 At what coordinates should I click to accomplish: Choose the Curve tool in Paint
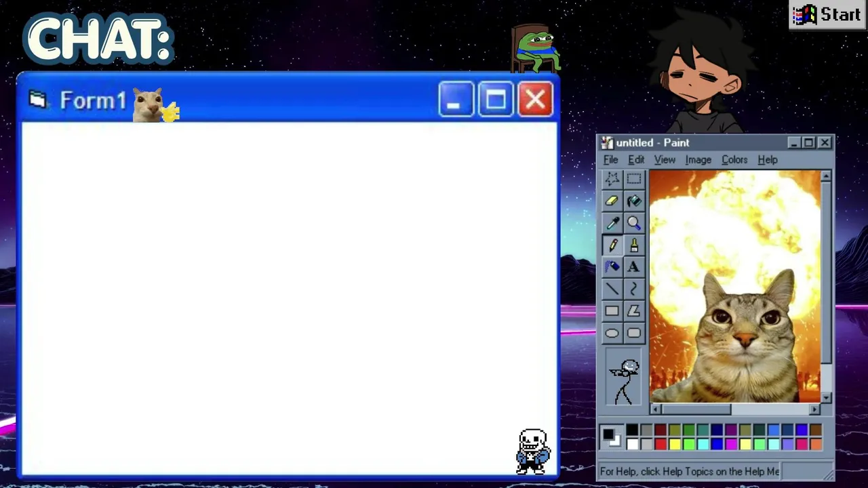634,289
